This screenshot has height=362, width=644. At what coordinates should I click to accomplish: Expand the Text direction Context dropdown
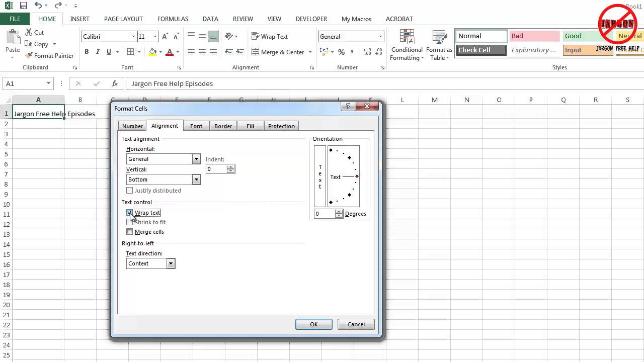171,263
